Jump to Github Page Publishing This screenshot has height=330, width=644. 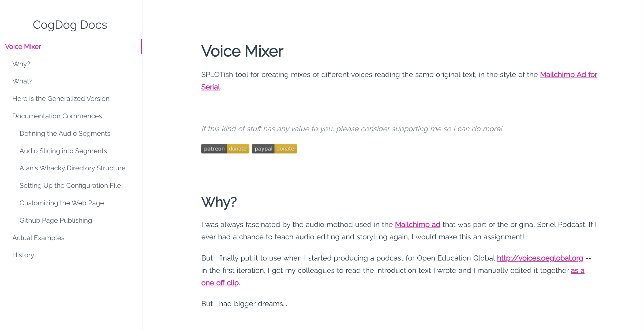[56, 221]
